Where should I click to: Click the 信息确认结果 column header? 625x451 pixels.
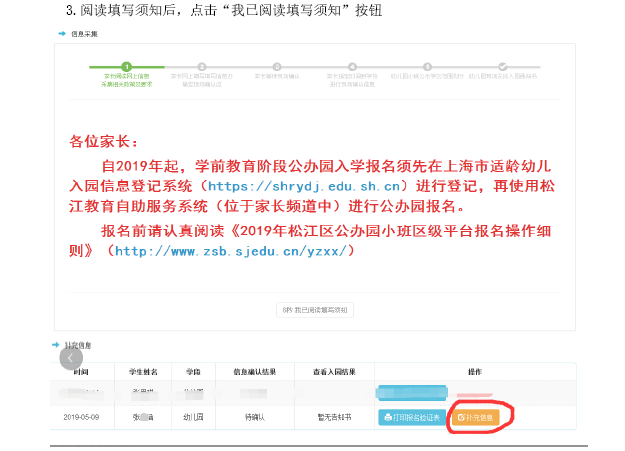click(x=254, y=371)
